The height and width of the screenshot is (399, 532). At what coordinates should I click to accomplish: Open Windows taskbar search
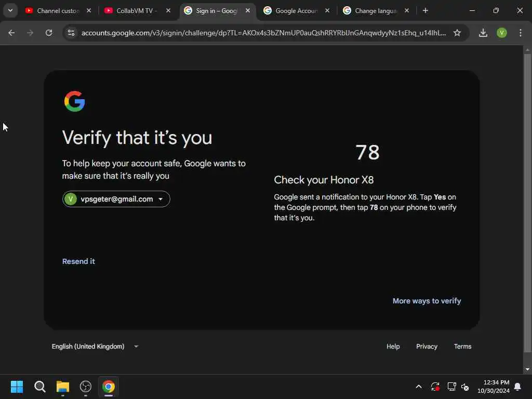coord(39,387)
